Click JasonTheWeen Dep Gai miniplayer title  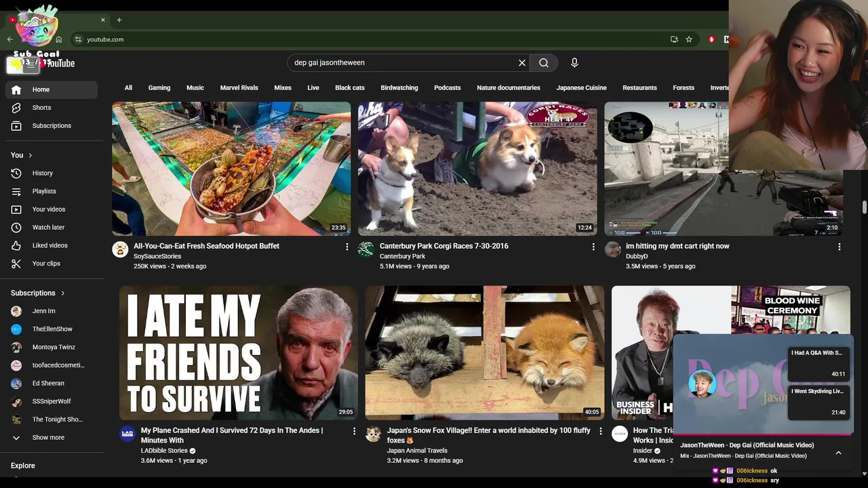pos(747,445)
